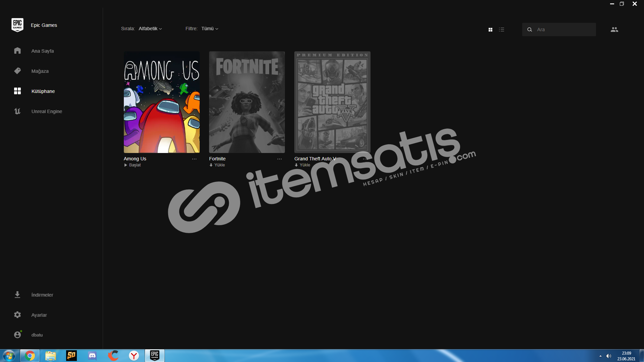Open the Mağaza store tag icon

tap(17, 71)
